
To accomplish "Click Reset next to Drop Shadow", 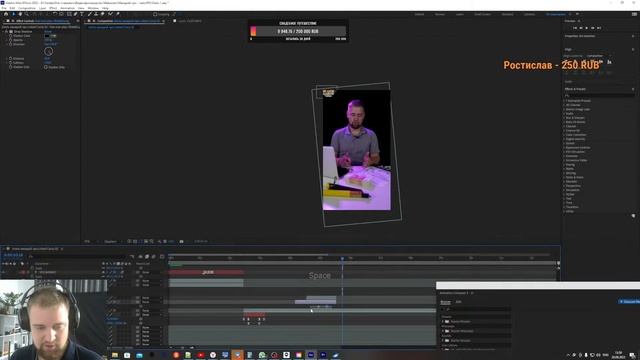I will pyautogui.click(x=48, y=31).
